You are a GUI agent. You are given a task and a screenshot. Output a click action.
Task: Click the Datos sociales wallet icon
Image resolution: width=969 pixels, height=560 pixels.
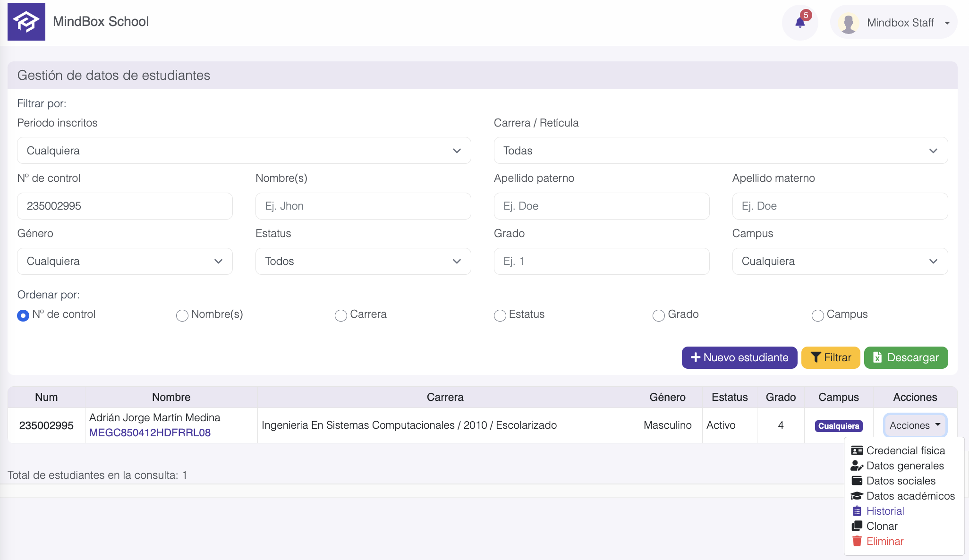(857, 481)
